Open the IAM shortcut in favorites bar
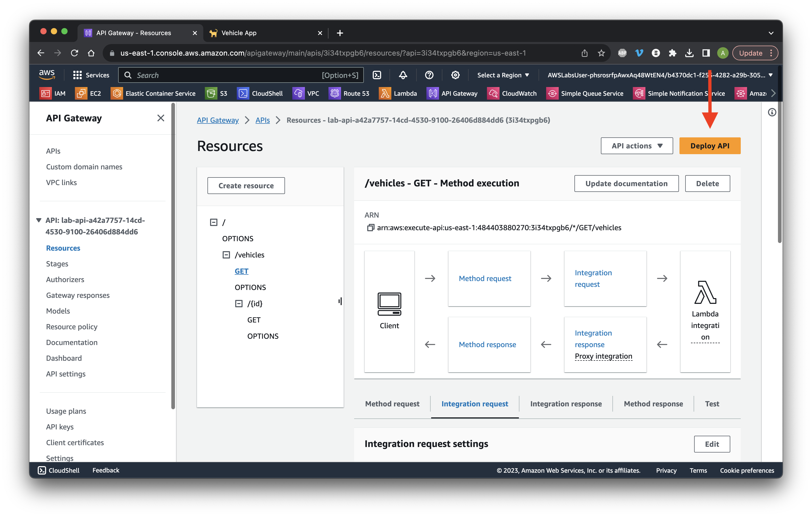 [x=53, y=93]
